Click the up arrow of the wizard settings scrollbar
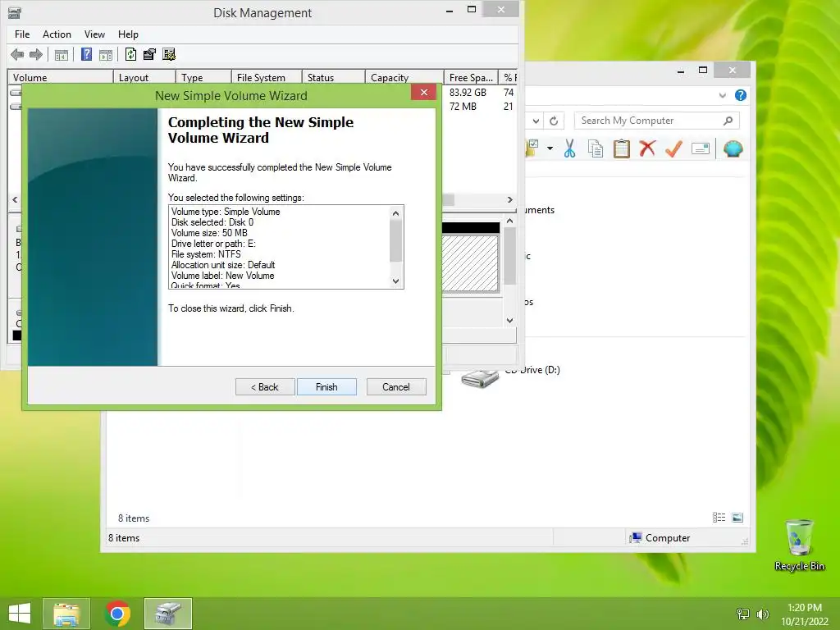 [x=396, y=213]
